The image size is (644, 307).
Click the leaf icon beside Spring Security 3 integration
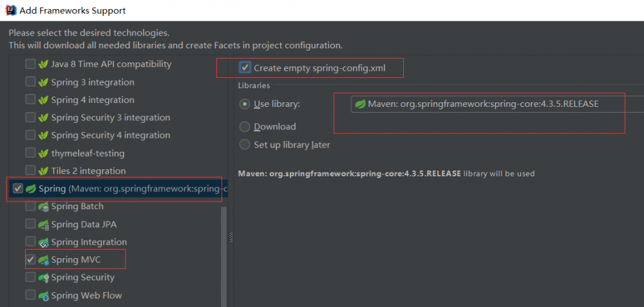point(43,117)
